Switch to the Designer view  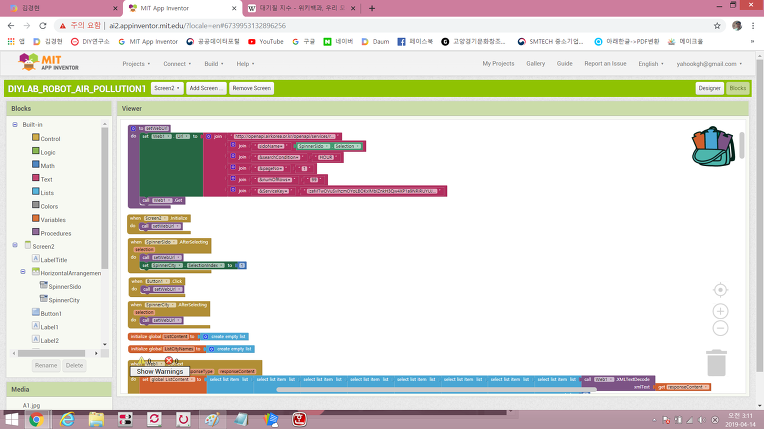(709, 88)
